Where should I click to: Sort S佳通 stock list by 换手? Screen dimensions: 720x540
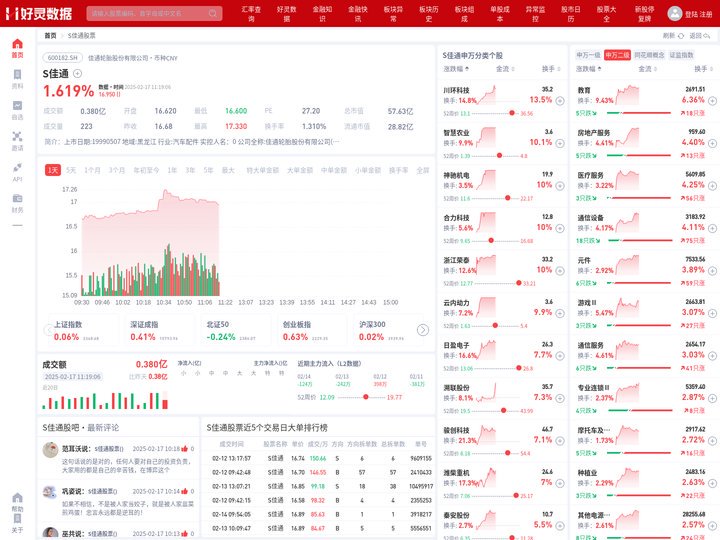(551, 69)
